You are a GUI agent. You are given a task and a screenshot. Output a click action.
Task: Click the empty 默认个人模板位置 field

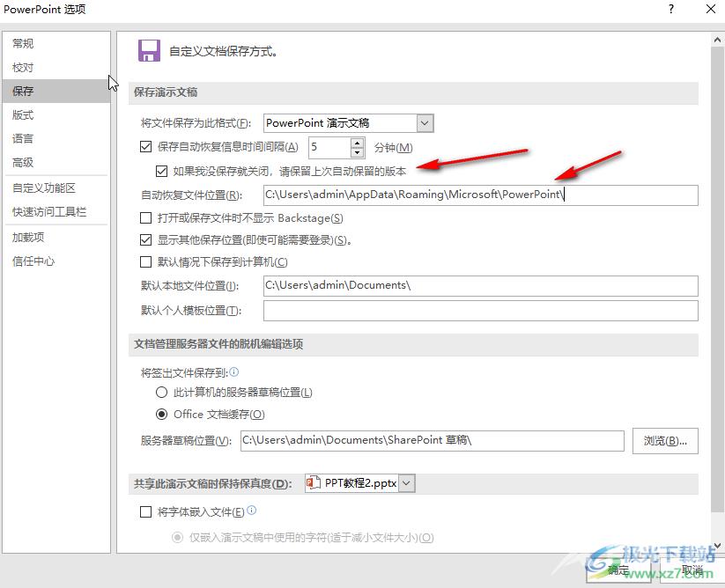[480, 311]
